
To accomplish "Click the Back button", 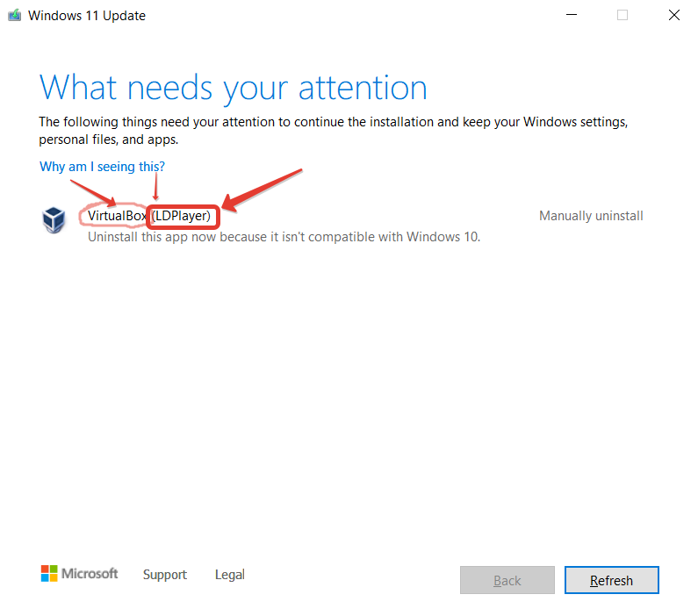I will (x=507, y=580).
